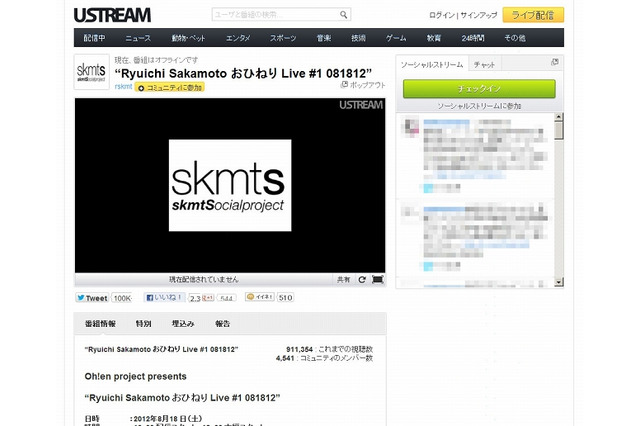Click the social stream scroll up arrow
This screenshot has height=426, width=640.
[559, 117]
